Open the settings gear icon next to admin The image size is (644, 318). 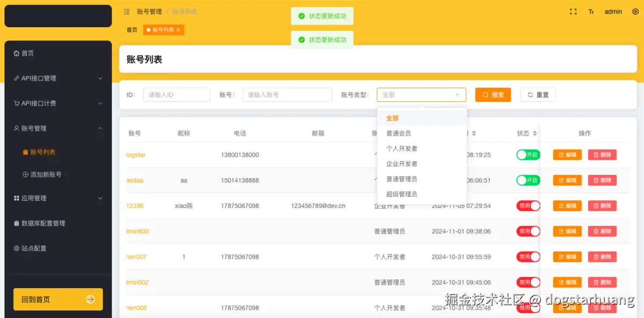pyautogui.click(x=635, y=11)
